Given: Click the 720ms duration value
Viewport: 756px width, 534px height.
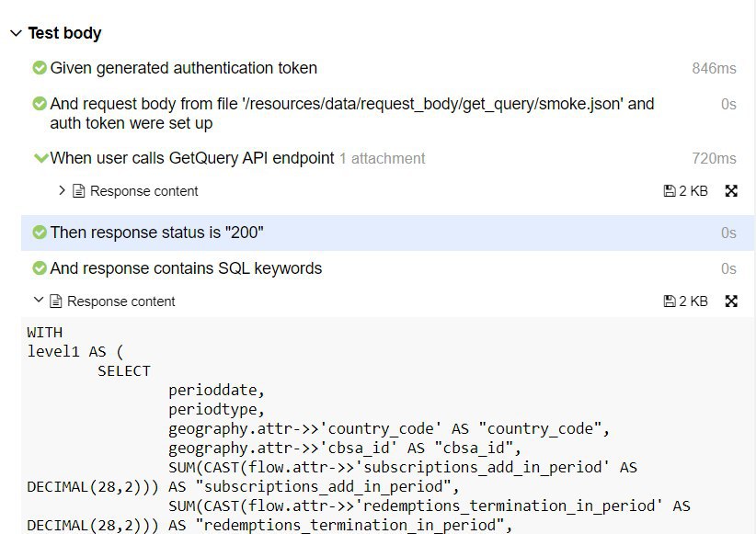Looking at the screenshot, I should coord(714,159).
